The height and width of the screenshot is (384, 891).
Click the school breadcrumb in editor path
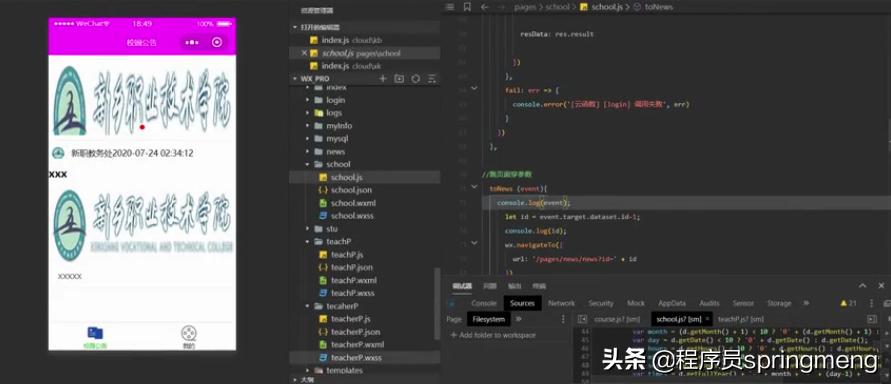click(x=557, y=7)
